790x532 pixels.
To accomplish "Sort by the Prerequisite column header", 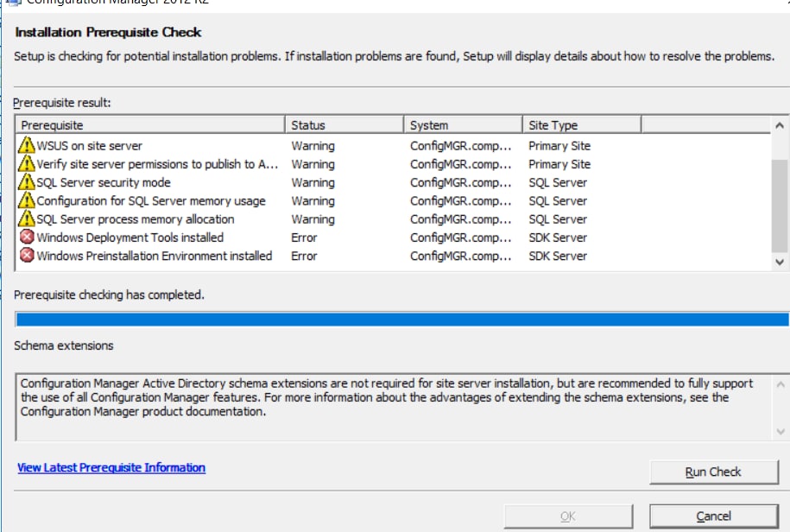I will pyautogui.click(x=150, y=125).
